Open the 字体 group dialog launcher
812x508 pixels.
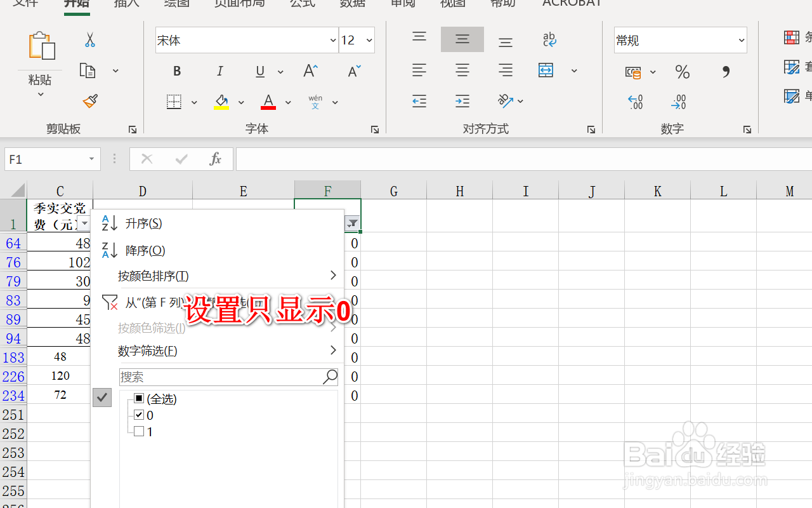click(374, 130)
